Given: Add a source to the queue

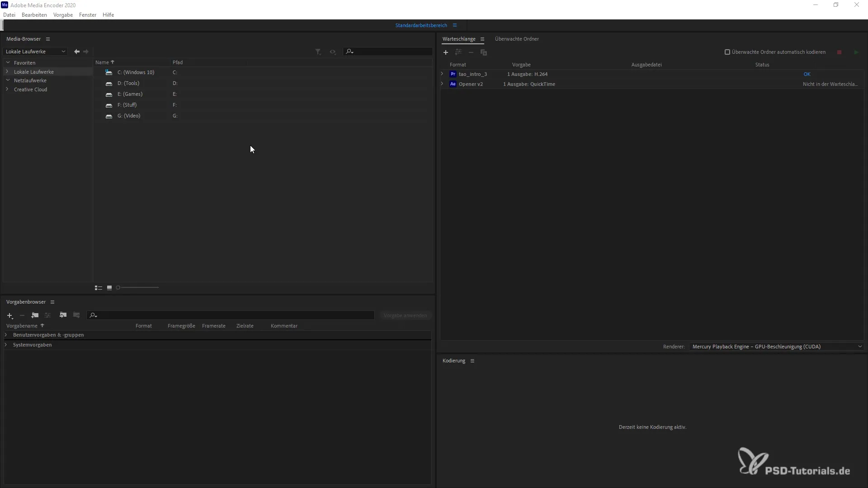Looking at the screenshot, I should pyautogui.click(x=446, y=52).
